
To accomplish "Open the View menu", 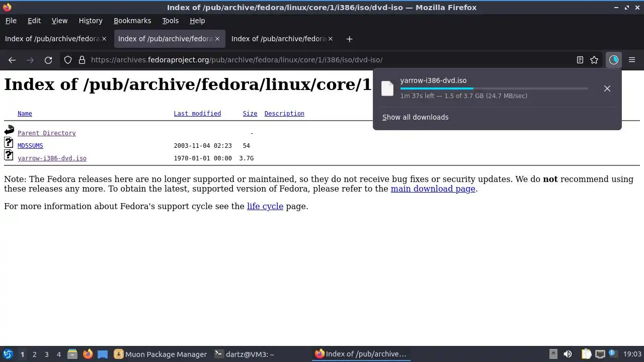I will pos(59,21).
